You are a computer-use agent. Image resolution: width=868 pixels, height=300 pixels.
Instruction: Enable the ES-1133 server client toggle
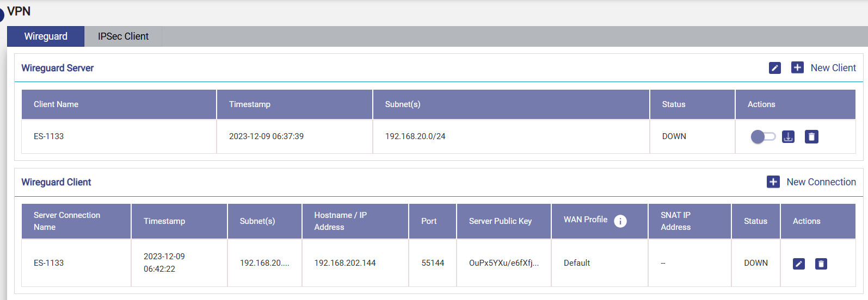tap(762, 136)
